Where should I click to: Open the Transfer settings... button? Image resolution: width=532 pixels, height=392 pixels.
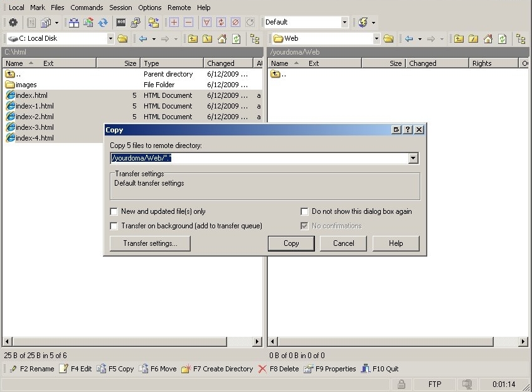pos(150,243)
